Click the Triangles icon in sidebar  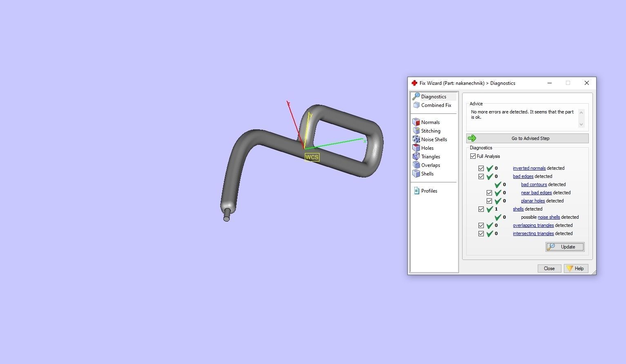(x=416, y=157)
